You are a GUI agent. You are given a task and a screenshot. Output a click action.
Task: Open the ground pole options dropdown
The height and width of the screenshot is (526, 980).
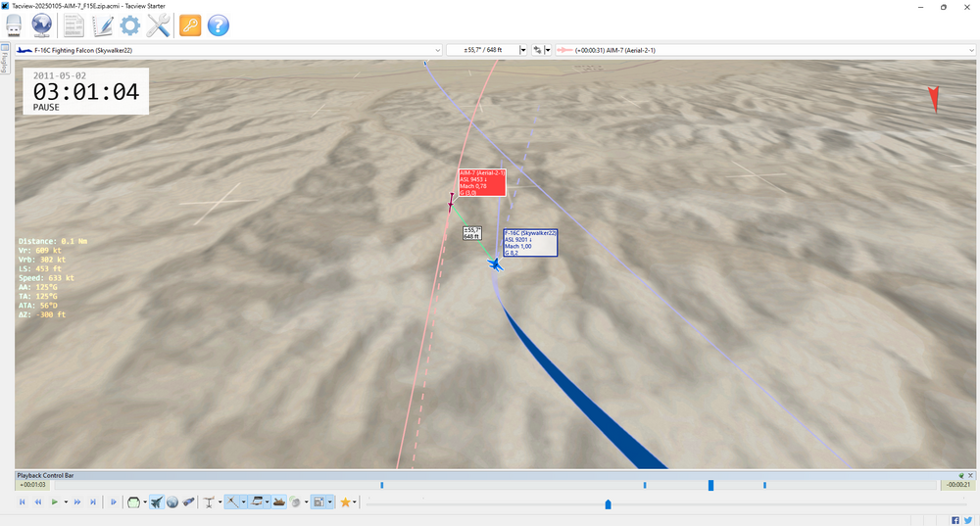tap(220, 502)
